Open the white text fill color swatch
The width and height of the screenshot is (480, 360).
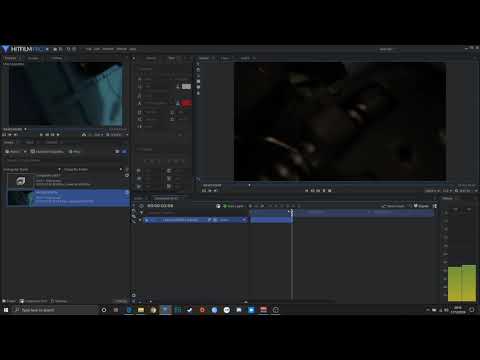pos(186,87)
